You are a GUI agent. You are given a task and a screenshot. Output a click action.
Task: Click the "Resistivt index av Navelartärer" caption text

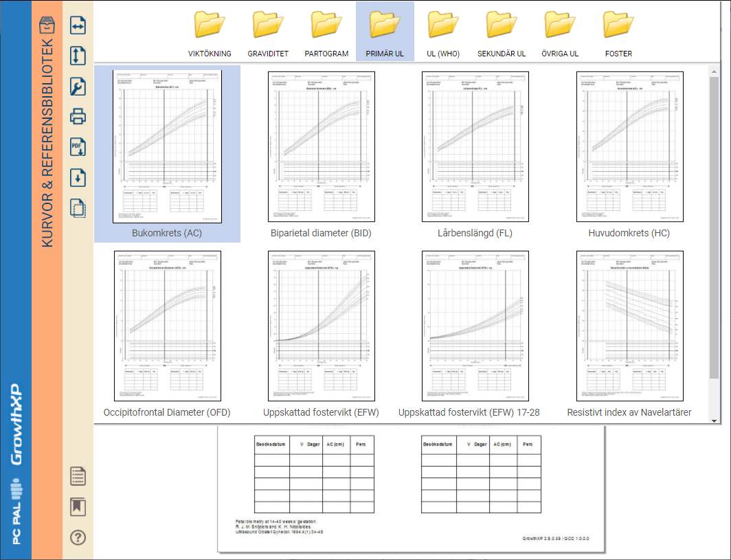pyautogui.click(x=629, y=413)
